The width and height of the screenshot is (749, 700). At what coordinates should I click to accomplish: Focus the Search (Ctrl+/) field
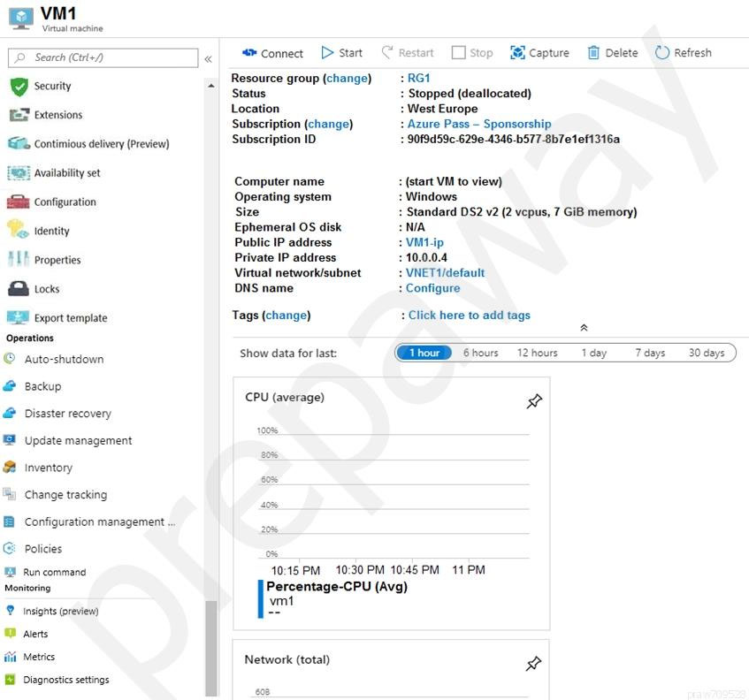pos(103,57)
